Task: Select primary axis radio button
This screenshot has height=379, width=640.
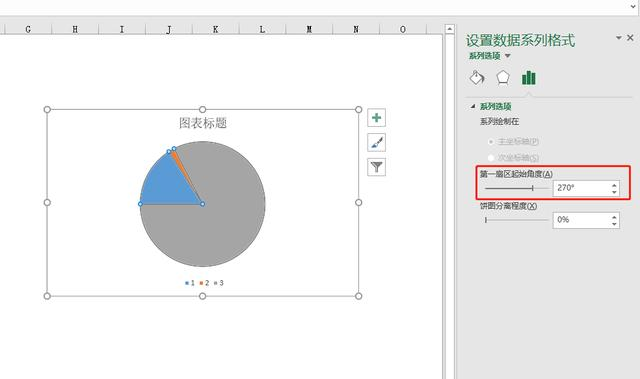Action: [x=491, y=142]
